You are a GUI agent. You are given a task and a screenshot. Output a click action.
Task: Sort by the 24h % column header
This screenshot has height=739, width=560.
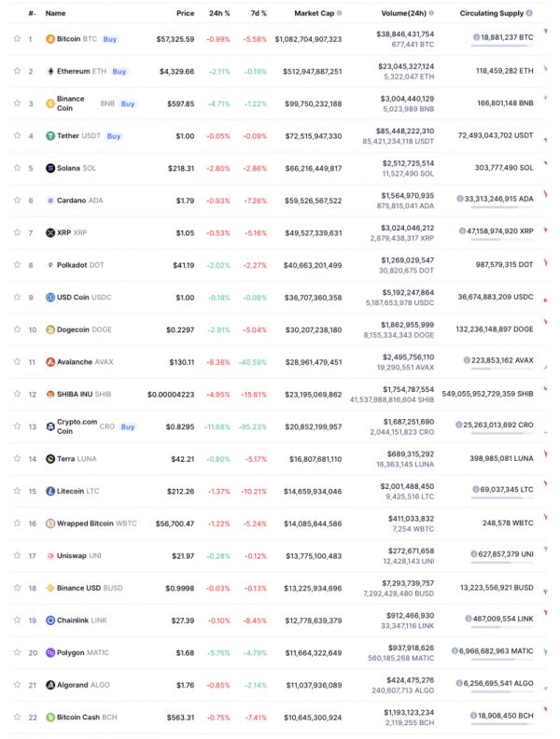(219, 14)
